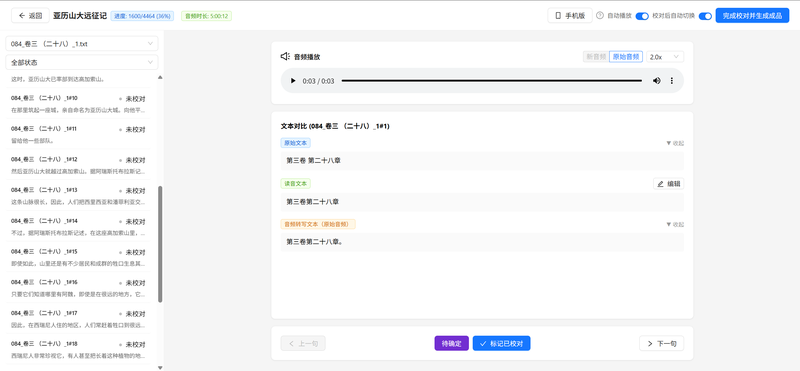Mute the audio with volume icon
Image resolution: width=800 pixels, height=371 pixels.
657,81
